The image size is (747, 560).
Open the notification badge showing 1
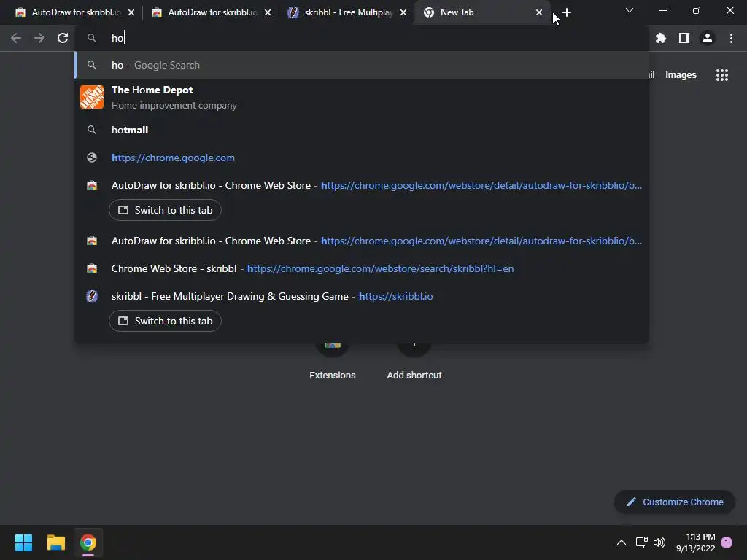point(727,542)
